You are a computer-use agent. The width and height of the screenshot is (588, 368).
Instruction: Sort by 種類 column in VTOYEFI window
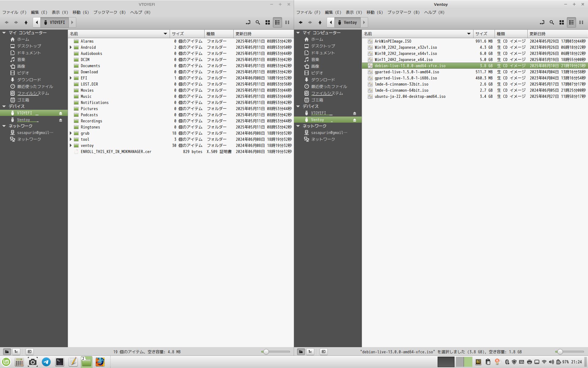[219, 34]
